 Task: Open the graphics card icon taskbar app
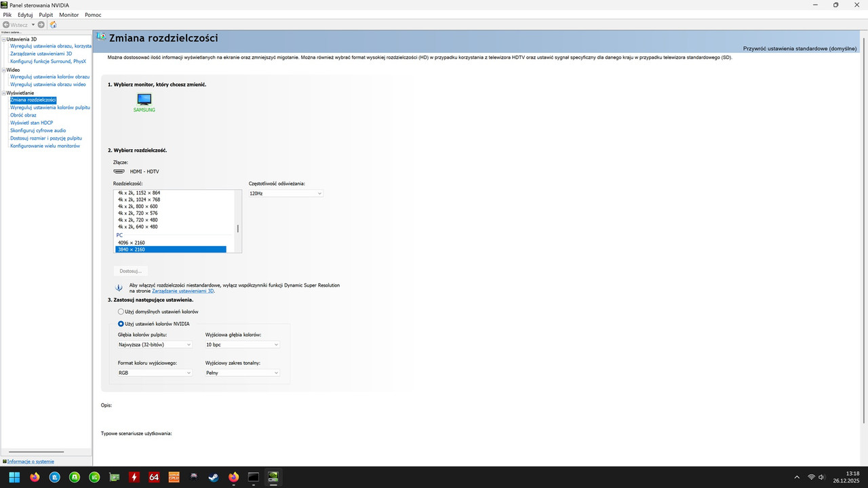click(115, 477)
